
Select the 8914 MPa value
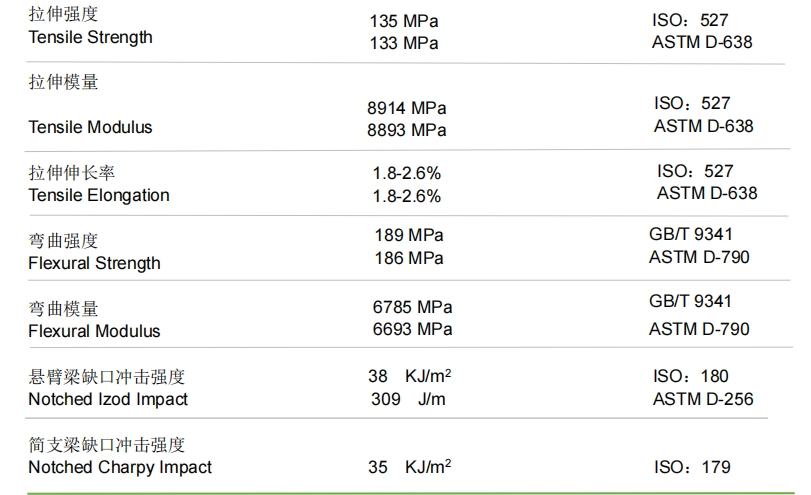click(407, 108)
